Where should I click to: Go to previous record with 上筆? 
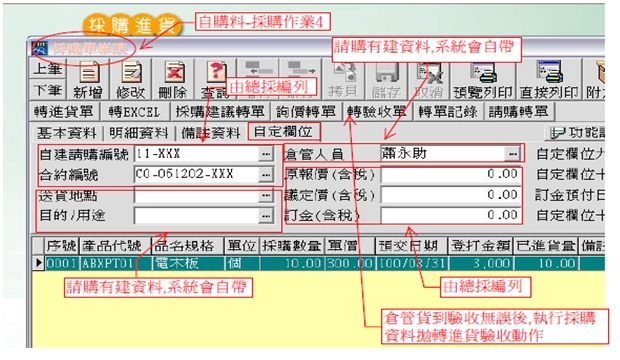pyautogui.click(x=48, y=69)
